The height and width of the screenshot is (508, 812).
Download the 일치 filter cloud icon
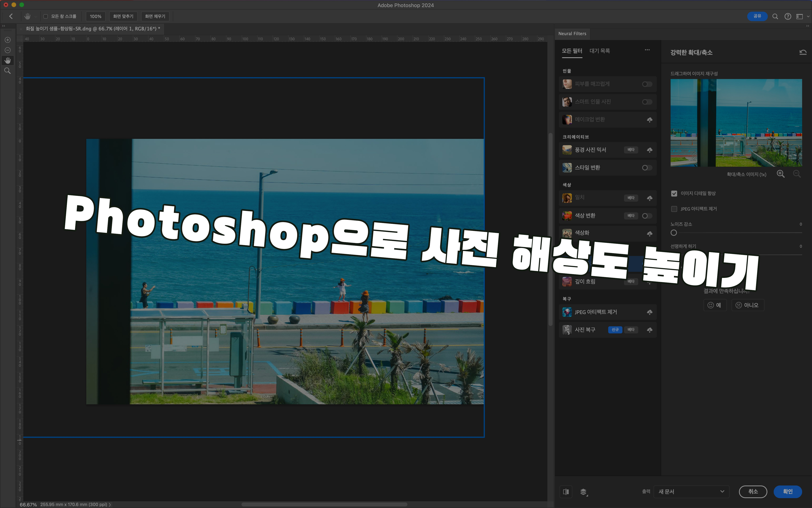click(649, 198)
